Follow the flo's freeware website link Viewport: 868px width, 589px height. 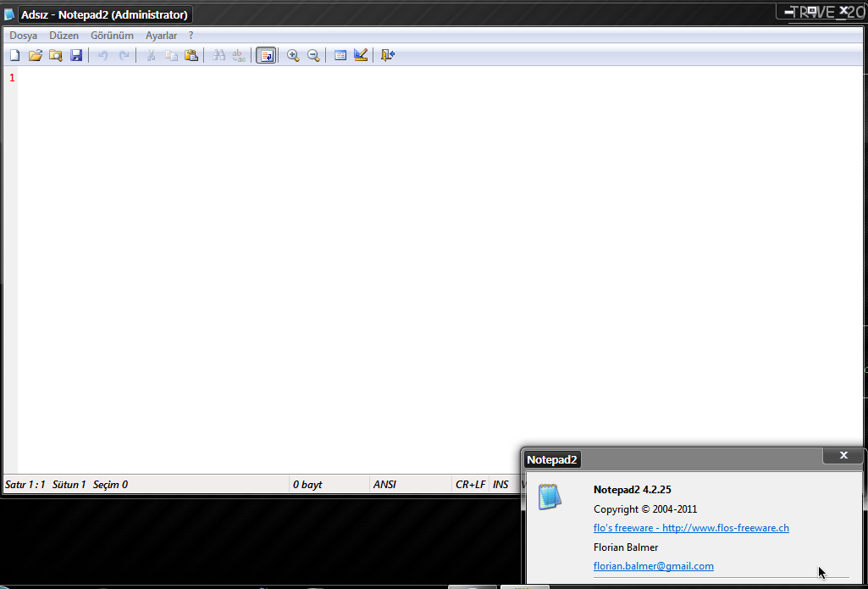tap(691, 528)
